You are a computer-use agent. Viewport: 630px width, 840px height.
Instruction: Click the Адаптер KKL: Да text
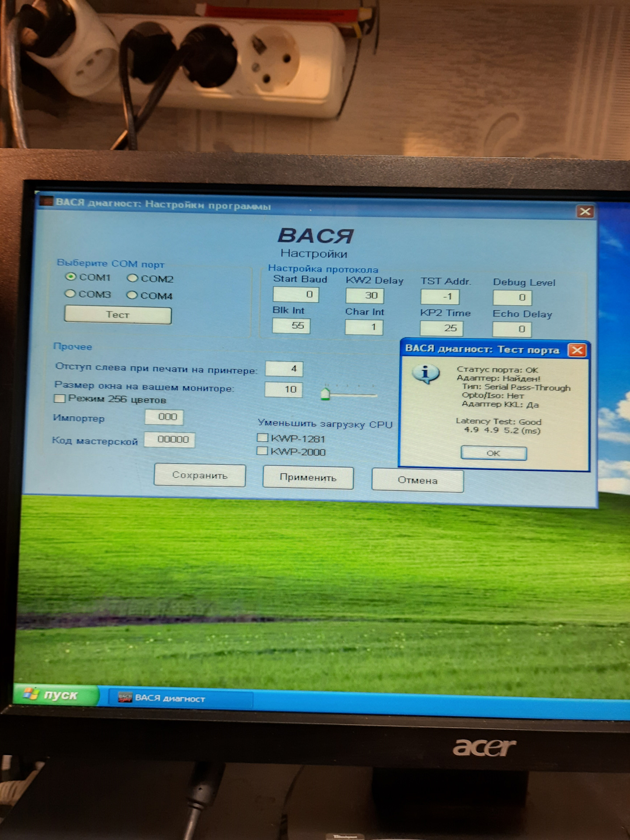[x=500, y=405]
